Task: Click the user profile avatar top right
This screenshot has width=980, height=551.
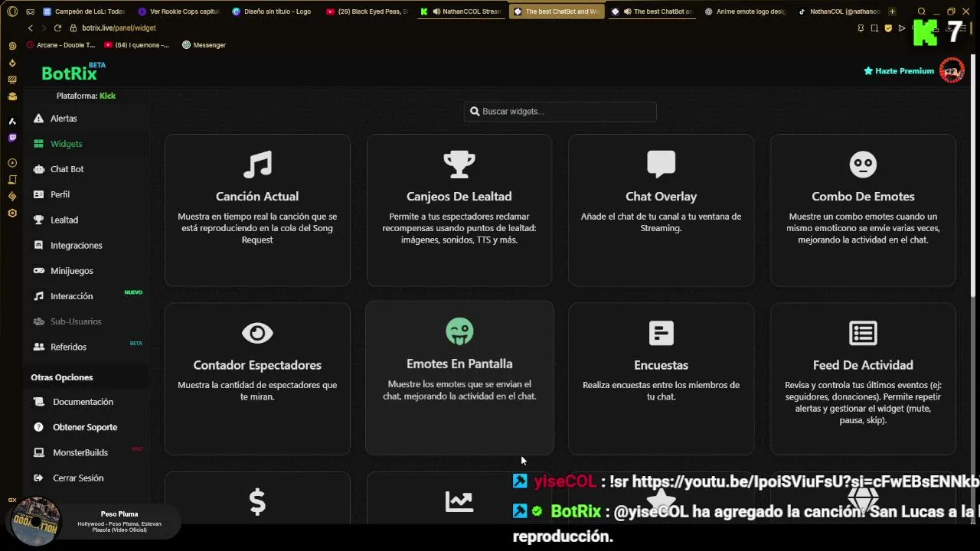Action: click(952, 71)
